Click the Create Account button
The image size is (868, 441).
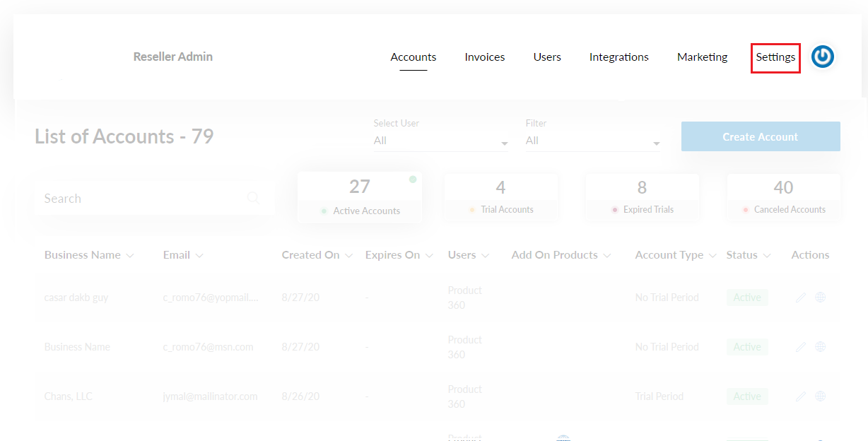[x=761, y=136]
